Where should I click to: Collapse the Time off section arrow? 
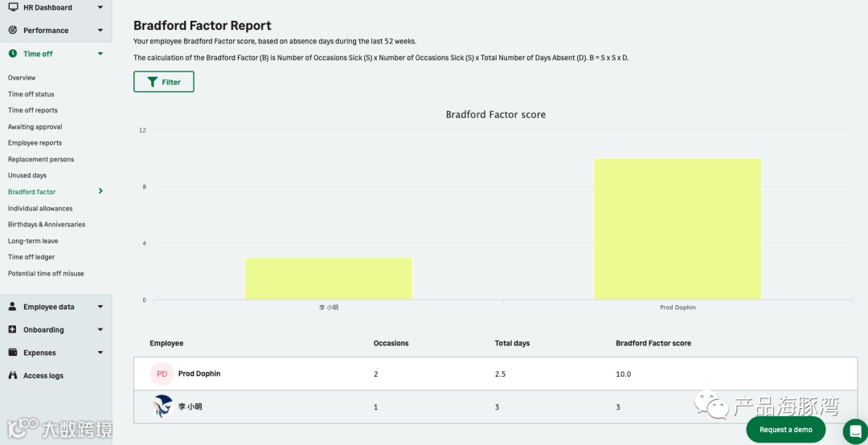[x=100, y=54]
